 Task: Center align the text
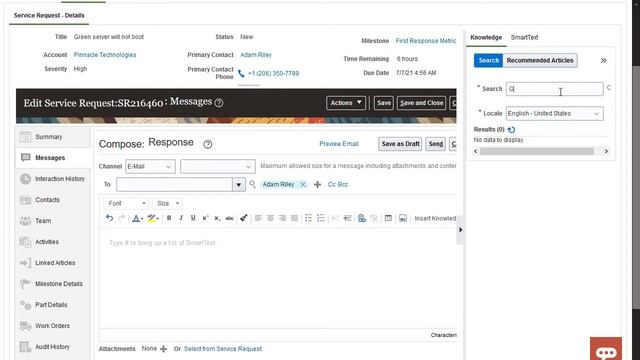pyautogui.click(x=270, y=218)
